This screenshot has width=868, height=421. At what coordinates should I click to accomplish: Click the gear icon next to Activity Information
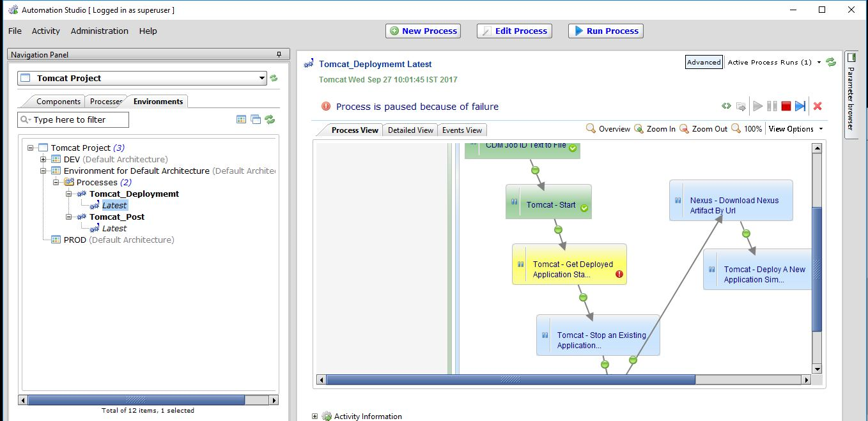coord(327,416)
